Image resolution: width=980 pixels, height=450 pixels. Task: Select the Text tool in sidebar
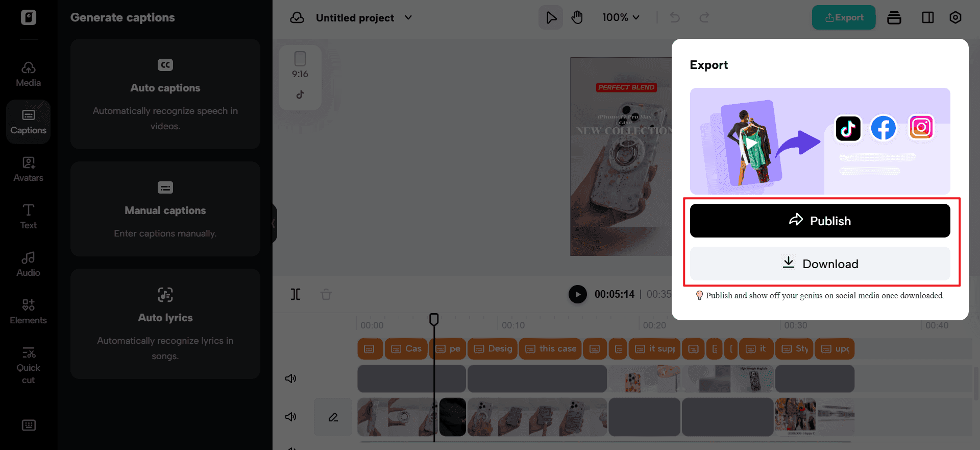[28, 217]
